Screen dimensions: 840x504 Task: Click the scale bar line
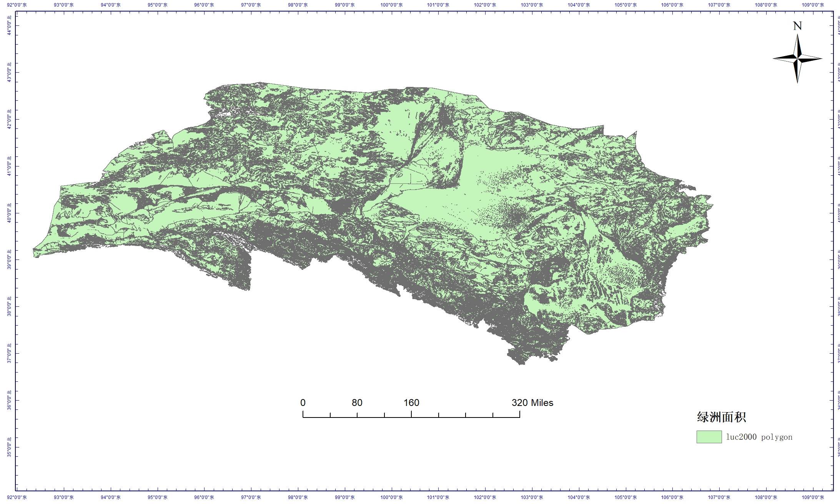(411, 417)
